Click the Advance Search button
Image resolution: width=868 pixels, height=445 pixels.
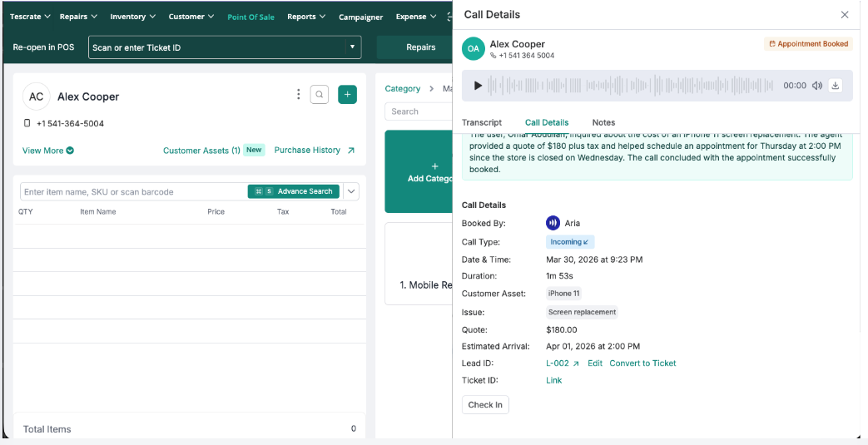pyautogui.click(x=294, y=191)
